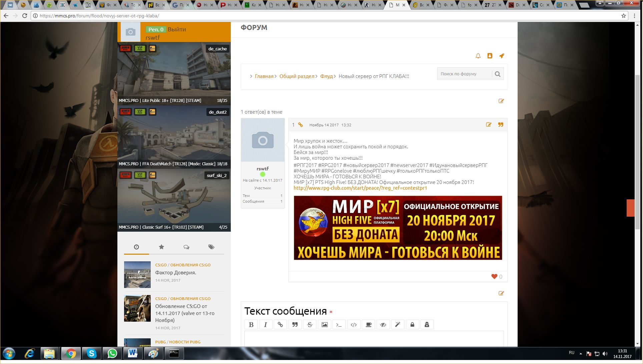Click the code tag icon in editor
This screenshot has height=364, width=643.
[354, 325]
